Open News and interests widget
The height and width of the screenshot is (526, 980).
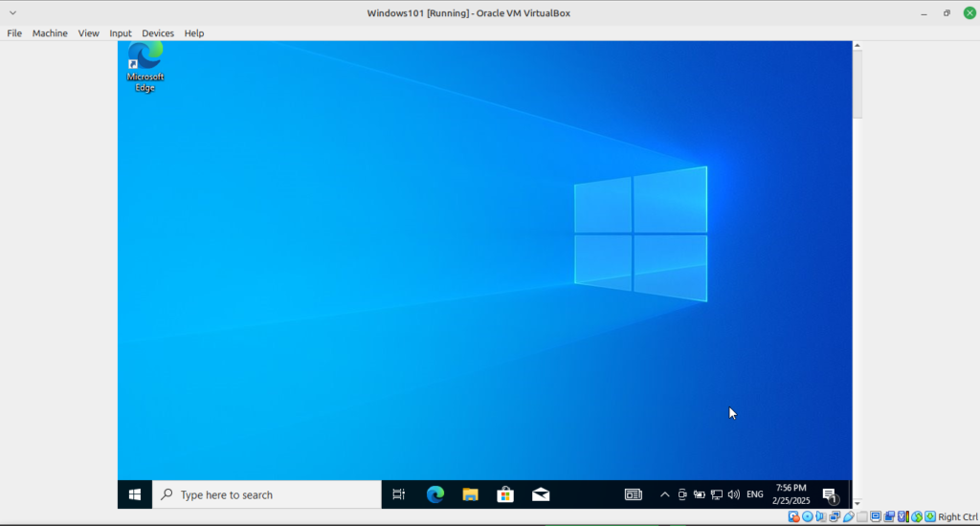click(x=634, y=494)
